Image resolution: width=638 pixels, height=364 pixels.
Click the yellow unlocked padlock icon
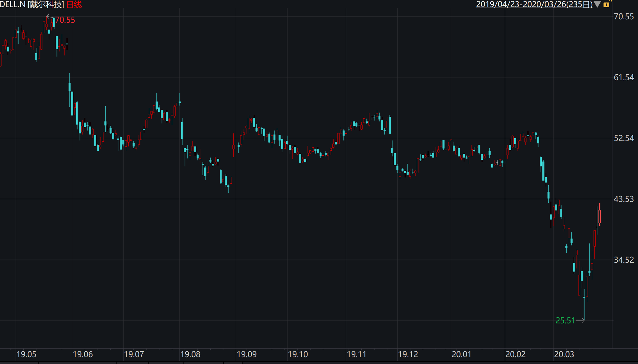coord(607,4)
